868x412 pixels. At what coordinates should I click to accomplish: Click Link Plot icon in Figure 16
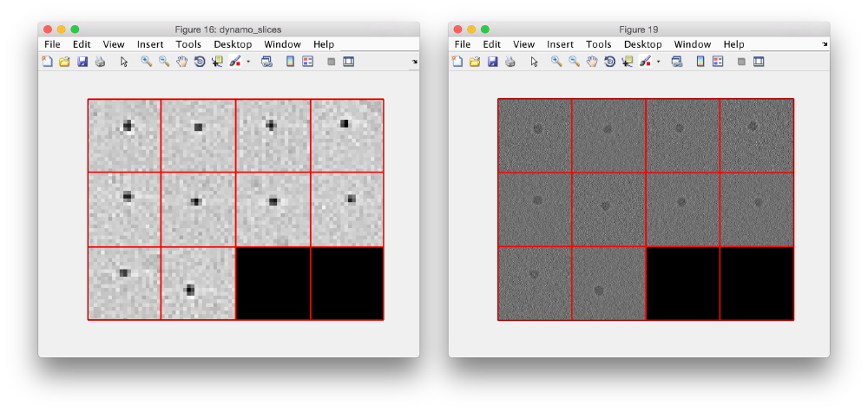point(266,62)
